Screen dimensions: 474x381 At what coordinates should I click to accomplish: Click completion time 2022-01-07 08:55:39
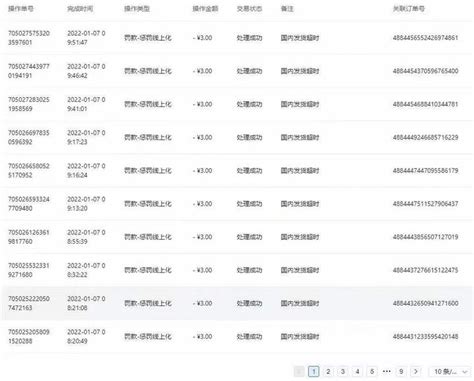(x=86, y=237)
